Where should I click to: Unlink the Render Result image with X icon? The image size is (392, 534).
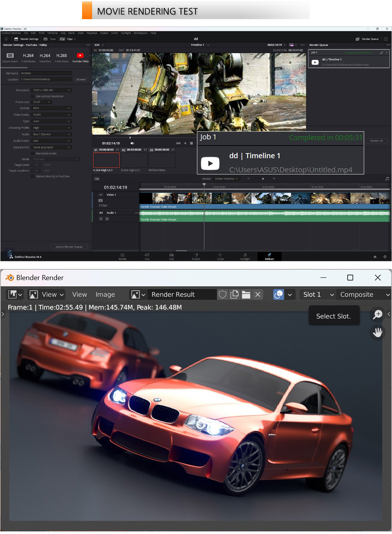(258, 294)
